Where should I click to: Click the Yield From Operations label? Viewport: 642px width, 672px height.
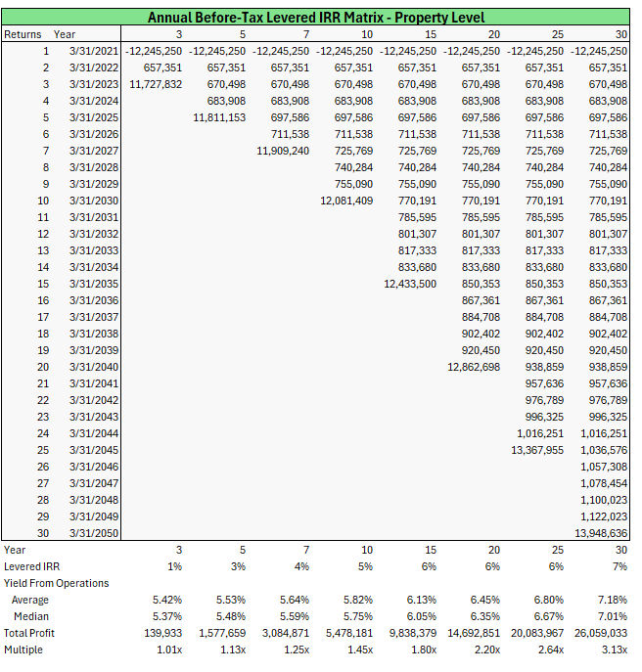56,583
